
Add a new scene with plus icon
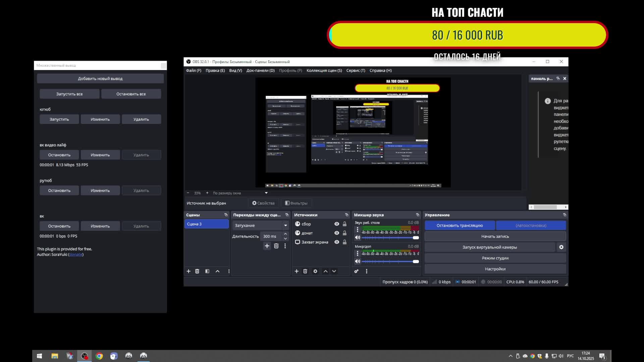189,271
